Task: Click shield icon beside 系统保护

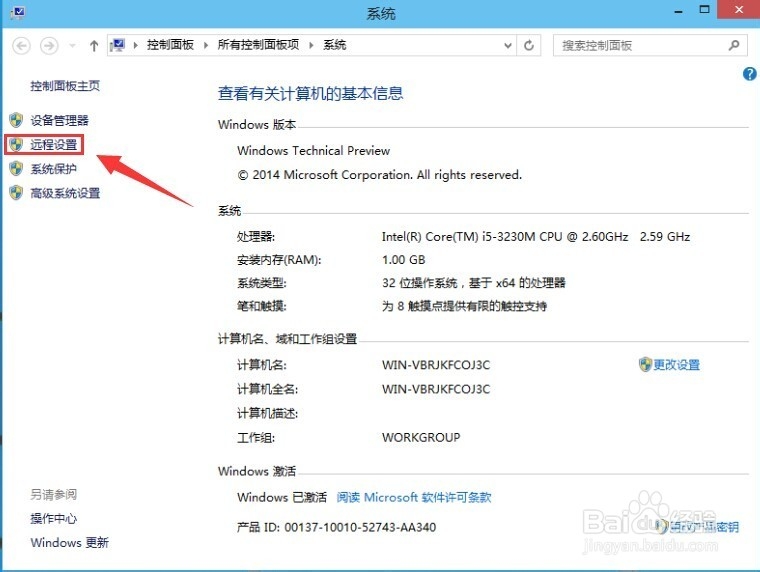Action: click(16, 168)
